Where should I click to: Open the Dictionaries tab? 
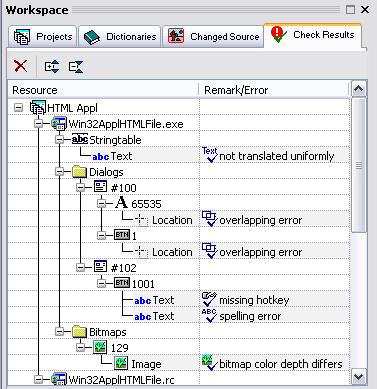click(x=120, y=36)
